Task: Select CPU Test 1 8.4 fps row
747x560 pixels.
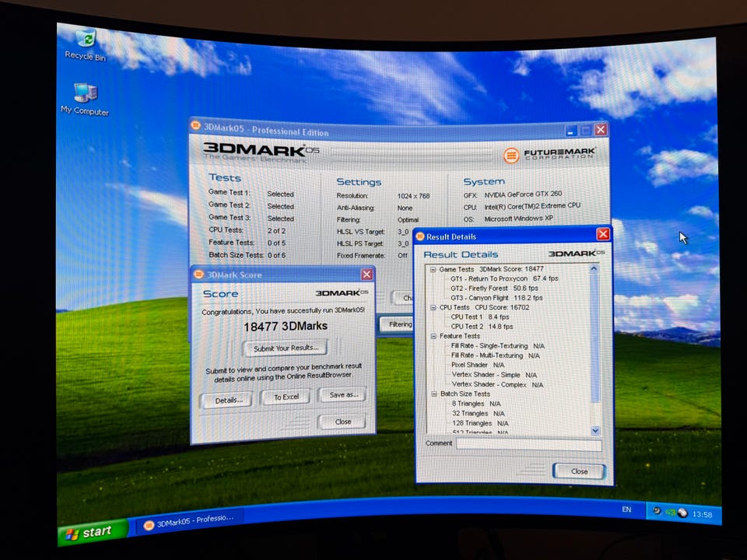Action: [480, 317]
